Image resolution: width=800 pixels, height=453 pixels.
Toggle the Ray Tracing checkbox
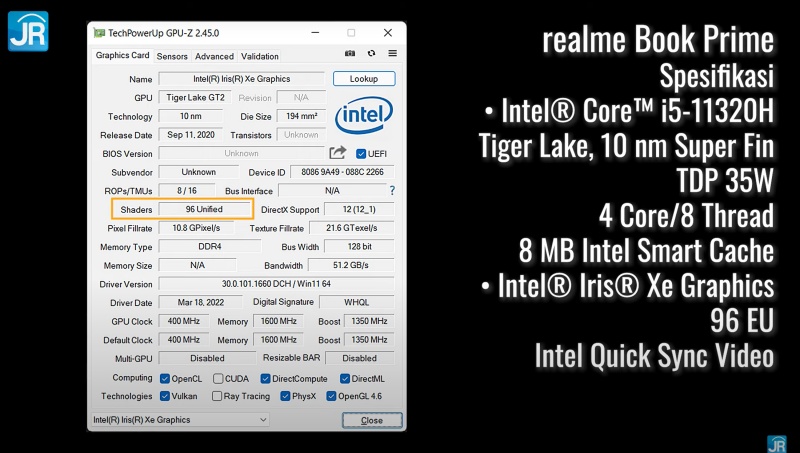coord(217,396)
